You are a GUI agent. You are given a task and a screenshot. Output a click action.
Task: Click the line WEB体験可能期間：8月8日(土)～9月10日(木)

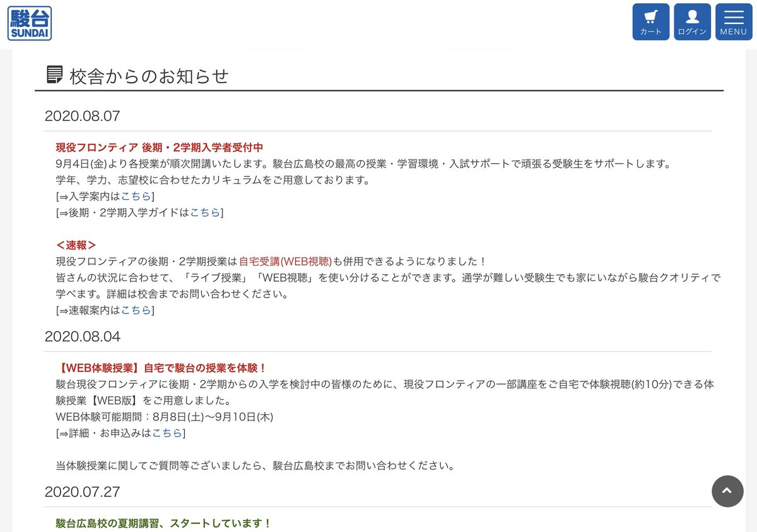(x=164, y=417)
